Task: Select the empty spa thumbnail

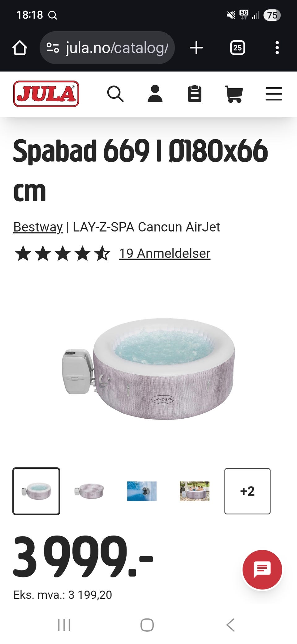Action: [89, 491]
